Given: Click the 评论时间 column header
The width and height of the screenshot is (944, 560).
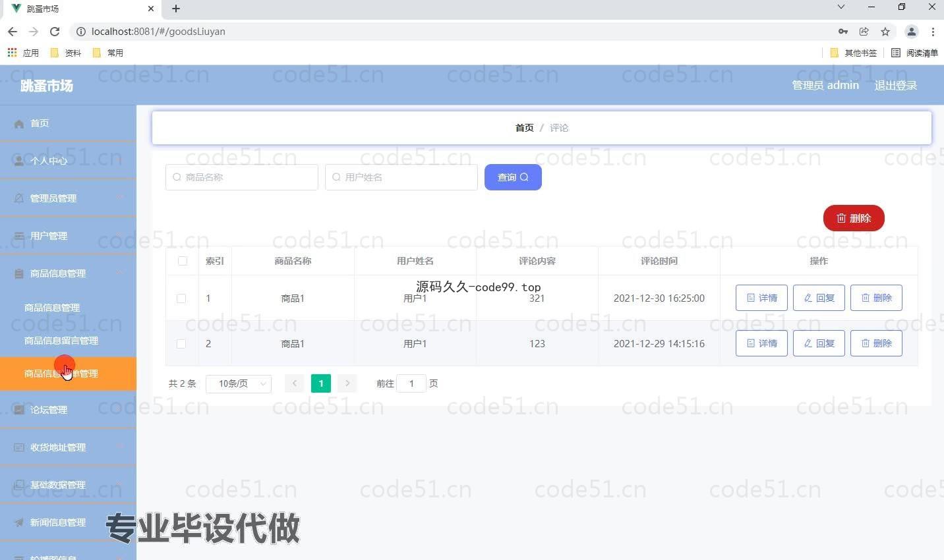Looking at the screenshot, I should [659, 261].
